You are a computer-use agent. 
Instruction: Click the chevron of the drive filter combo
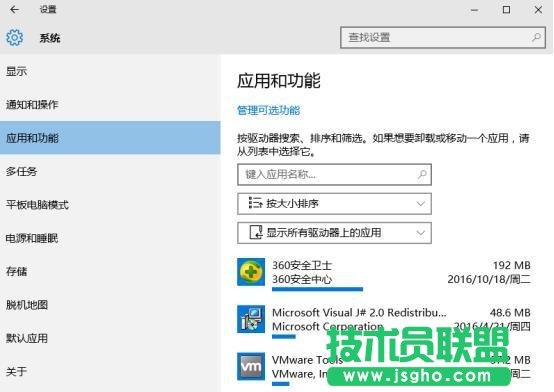420,233
